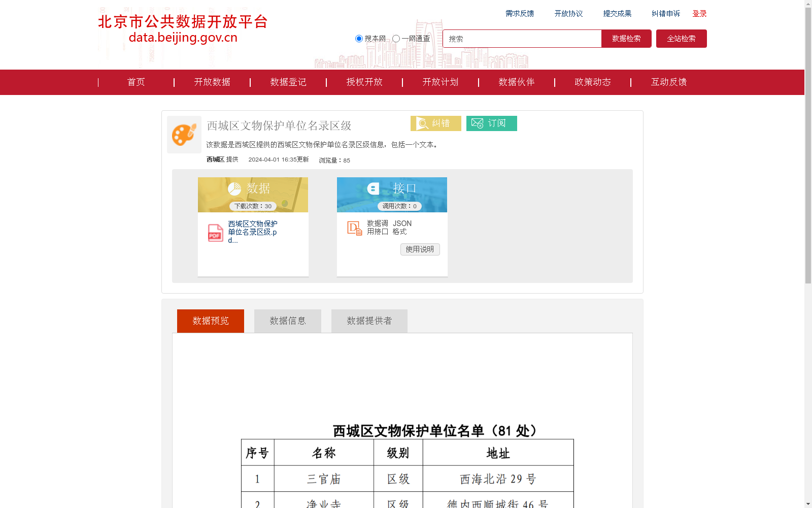Click the pie chart icon on 数据 card
812x508 pixels.
coord(234,189)
